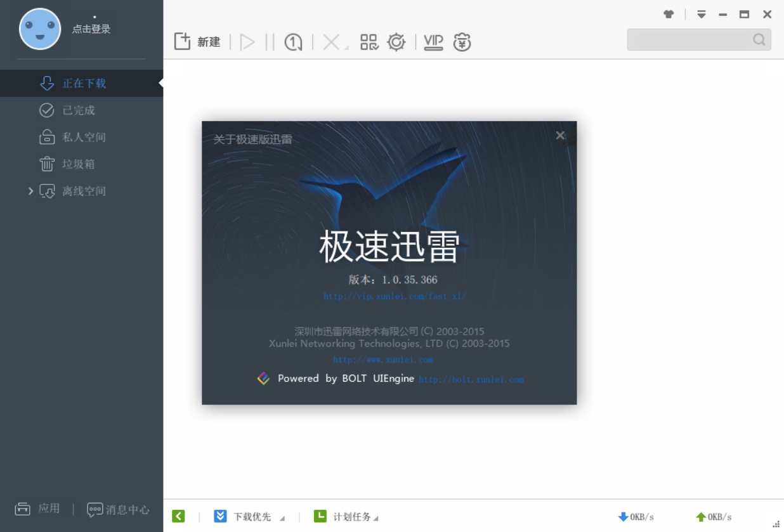
Task: Click the upload speed 0KB/s indicator
Action: click(714, 517)
